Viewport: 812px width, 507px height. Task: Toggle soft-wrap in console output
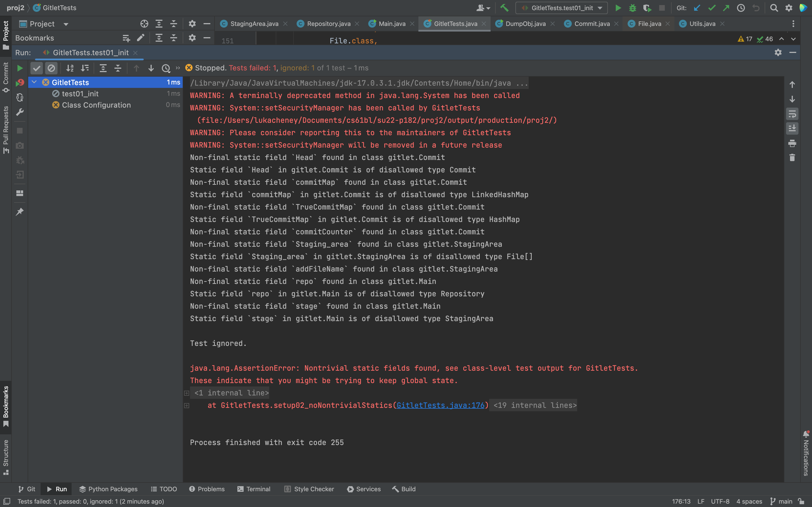click(x=792, y=114)
